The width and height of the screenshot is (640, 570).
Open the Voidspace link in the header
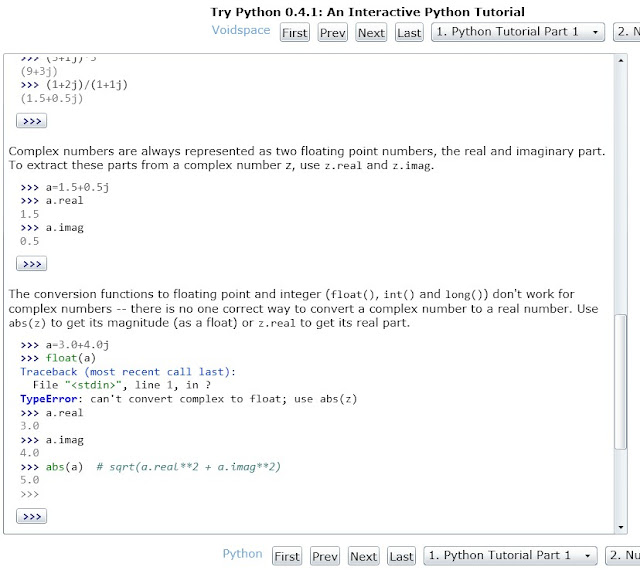241,31
